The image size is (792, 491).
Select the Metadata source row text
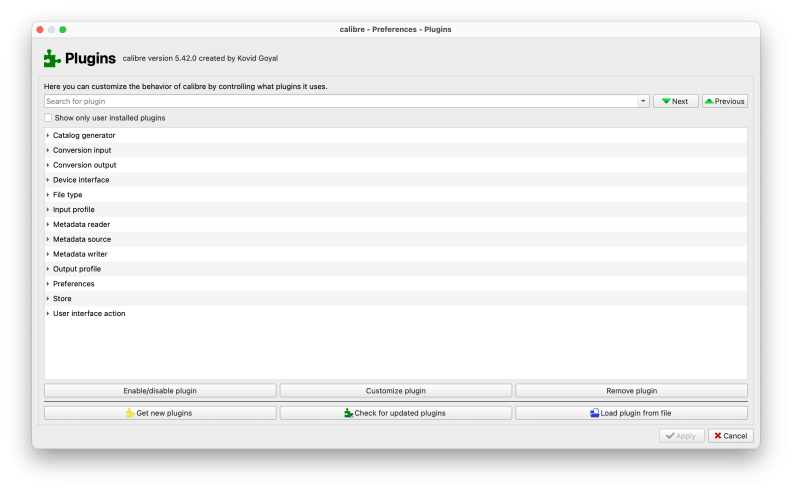coord(82,239)
